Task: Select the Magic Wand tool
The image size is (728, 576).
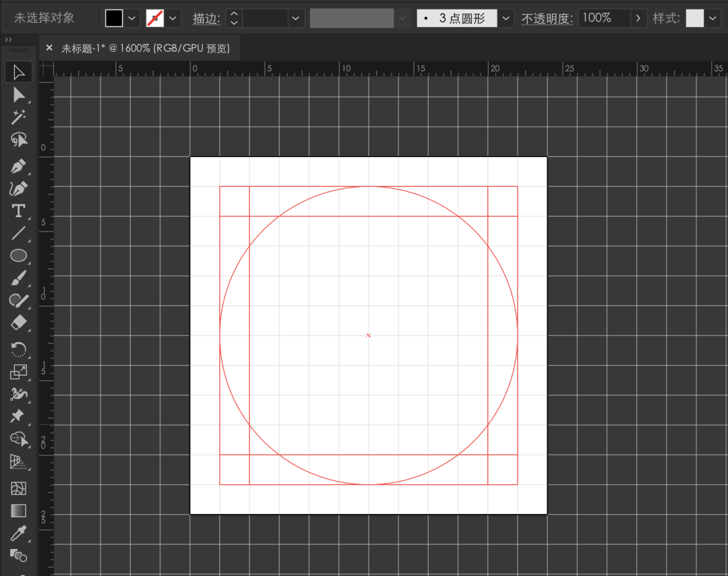Action: point(19,117)
